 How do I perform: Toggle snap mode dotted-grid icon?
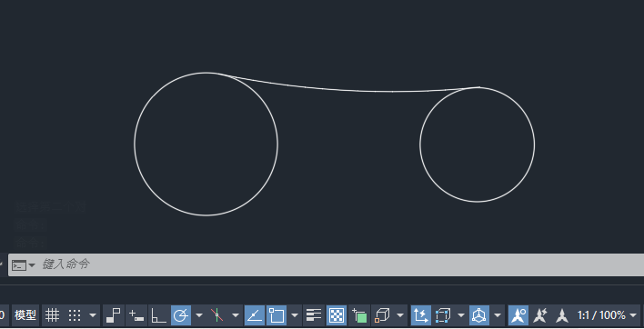pyautogui.click(x=75, y=315)
